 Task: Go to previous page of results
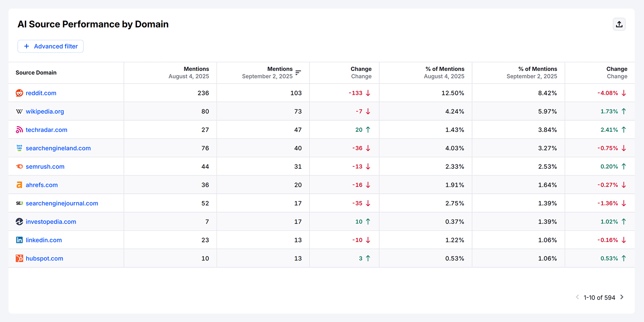(x=577, y=297)
